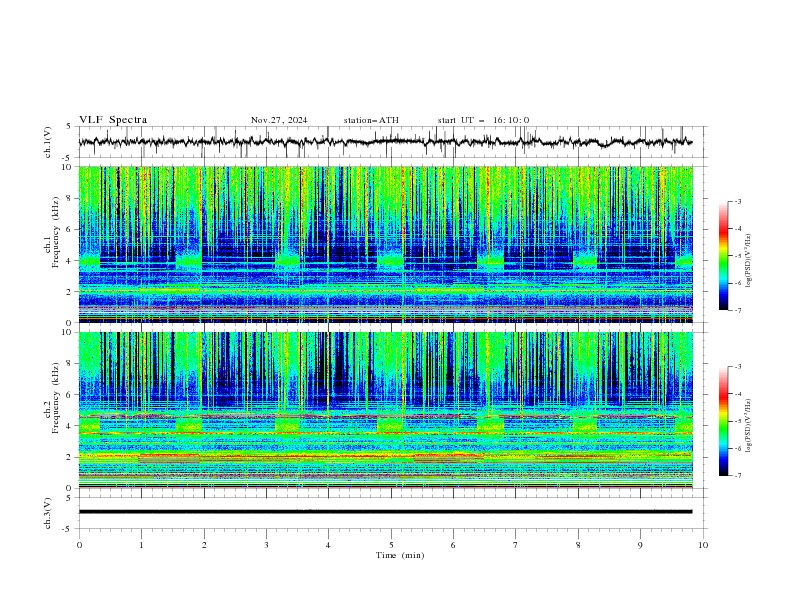
Task: Click the 'VLF Spectra' title text
Action: pyautogui.click(x=113, y=120)
